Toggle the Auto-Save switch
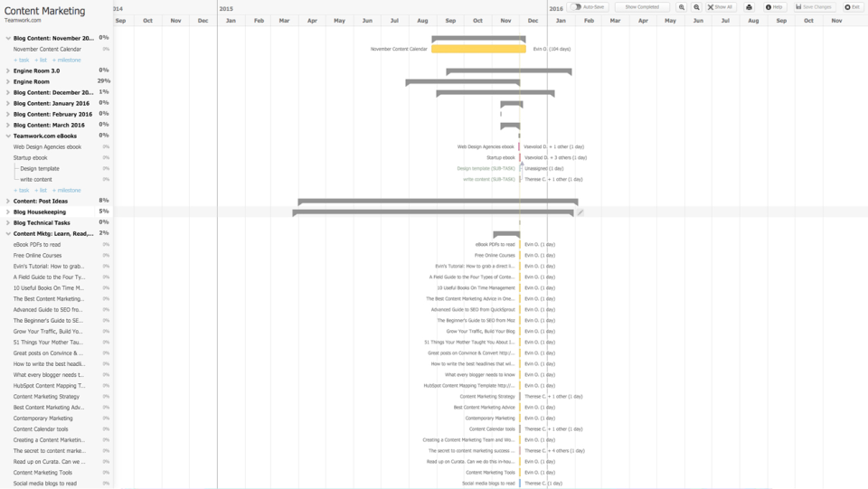The width and height of the screenshot is (868, 489). point(577,7)
